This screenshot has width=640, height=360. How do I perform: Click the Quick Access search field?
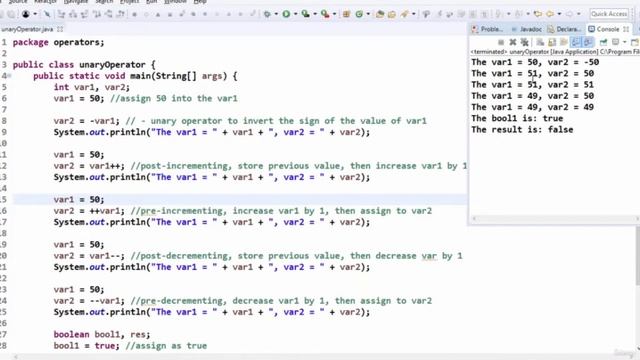coord(609,14)
